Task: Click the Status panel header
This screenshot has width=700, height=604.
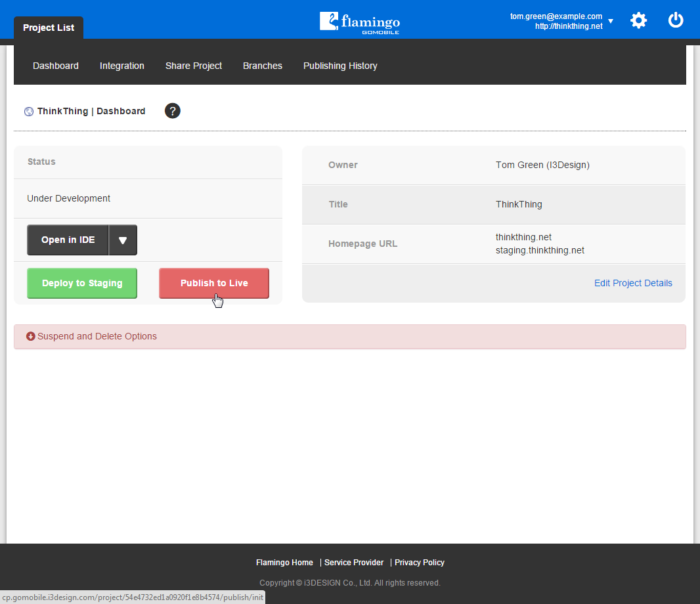Action: pos(148,162)
